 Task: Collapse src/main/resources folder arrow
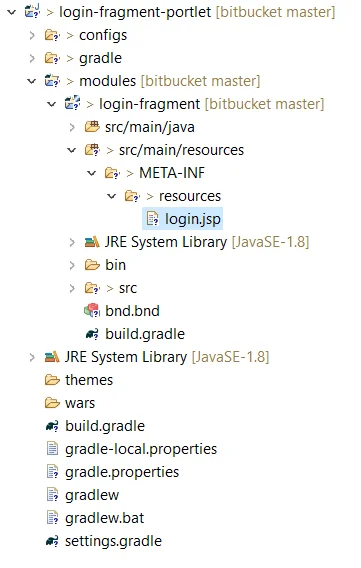coord(72,150)
